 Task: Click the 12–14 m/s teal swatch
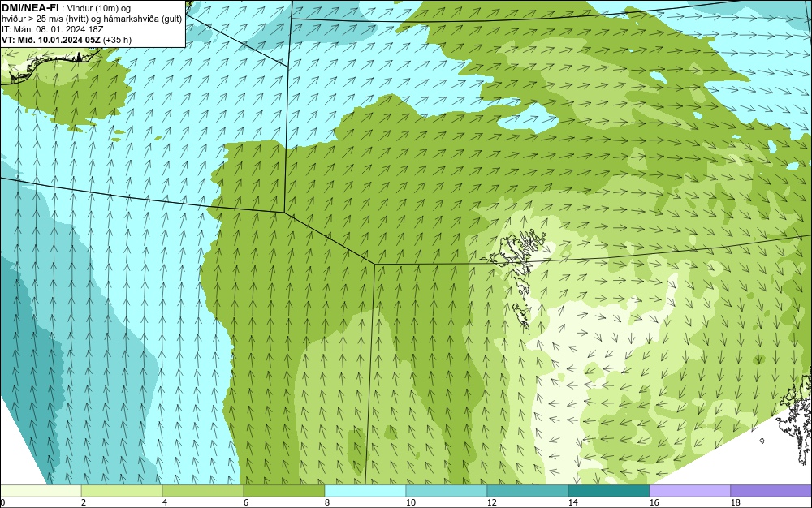[527, 491]
